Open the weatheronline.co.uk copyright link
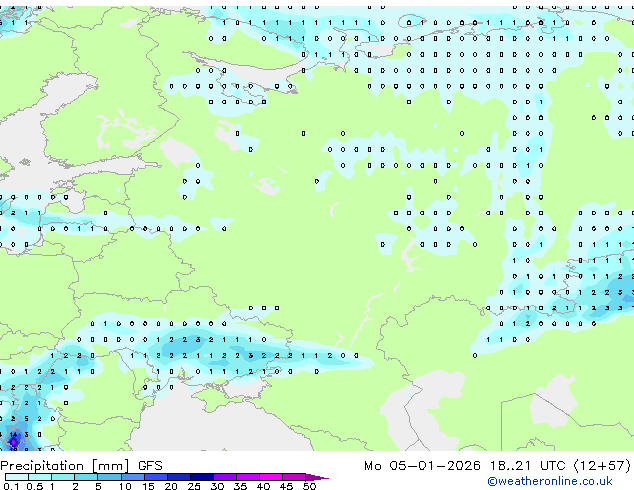This screenshot has width=634, height=490. [550, 481]
